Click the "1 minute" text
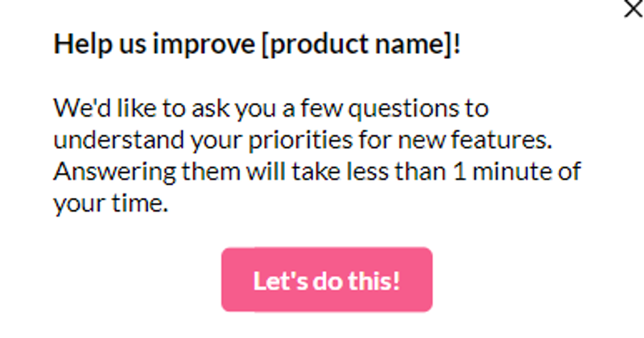Screen dimensions: 644x338 [499, 172]
